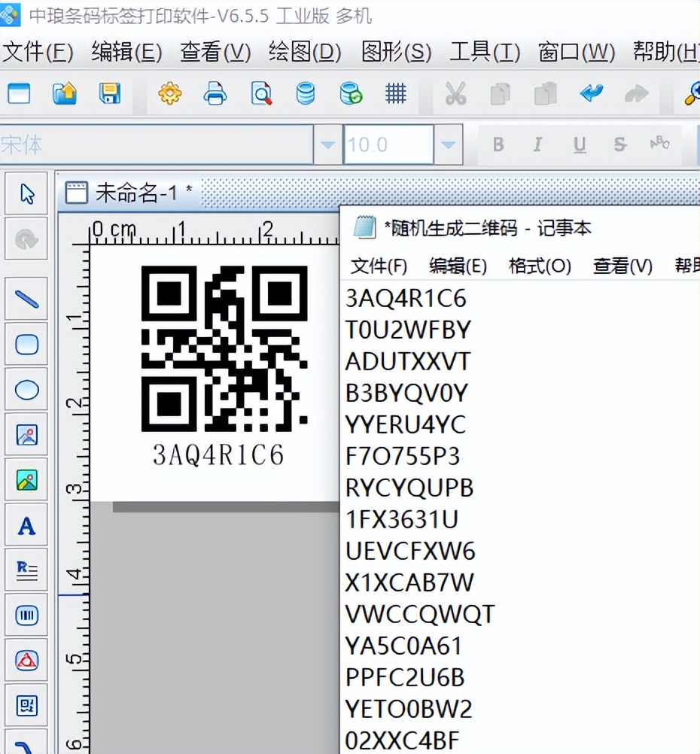Viewport: 700px width, 754px height.
Task: Click the Print icon in the toolbar
Action: click(x=215, y=93)
